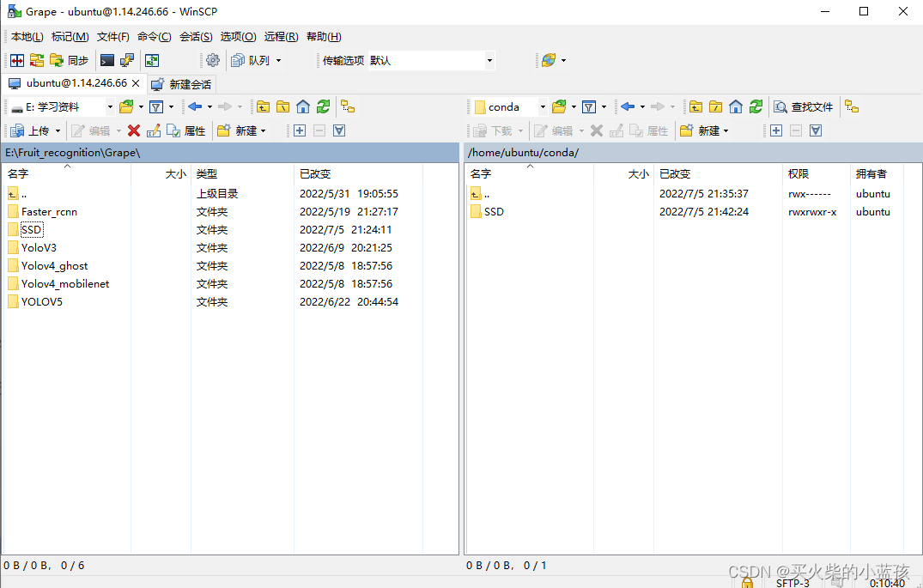Screen dimensions: 923x588
Task: Click the 查找文件 find files button
Action: point(804,106)
